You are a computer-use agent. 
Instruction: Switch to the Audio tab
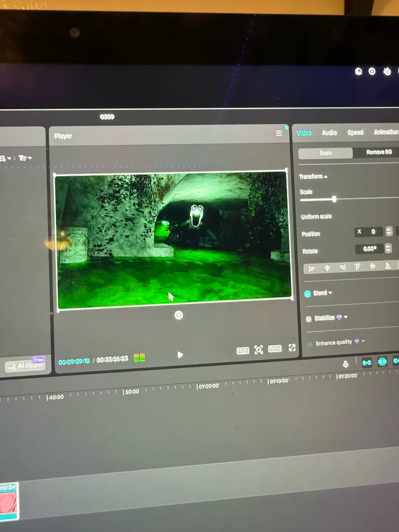click(329, 133)
